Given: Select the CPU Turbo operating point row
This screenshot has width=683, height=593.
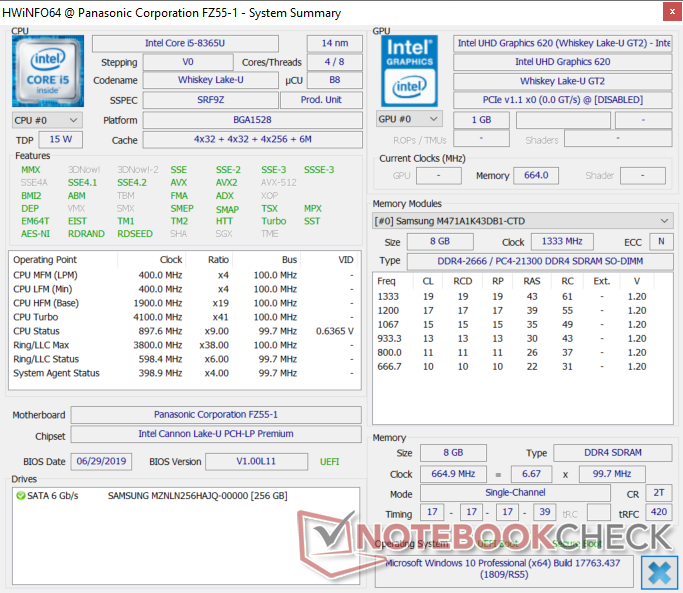Looking at the screenshot, I should tap(185, 317).
